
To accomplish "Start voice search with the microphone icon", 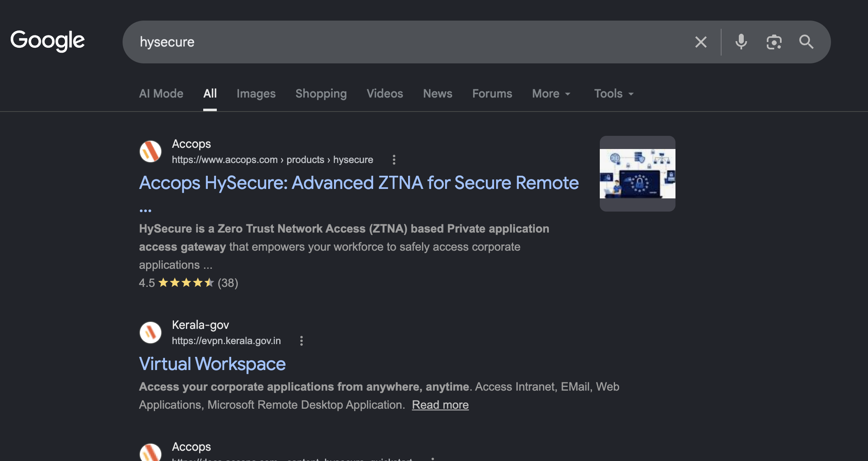I will (x=741, y=42).
